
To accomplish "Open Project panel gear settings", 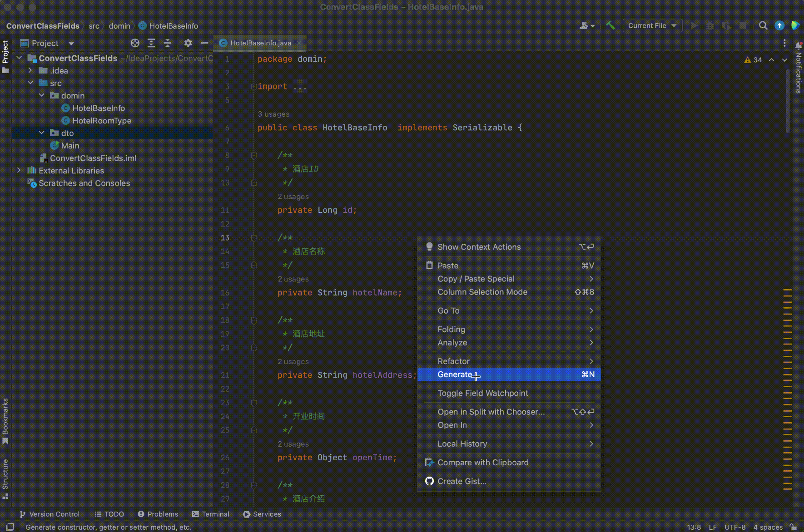I will 188,43.
